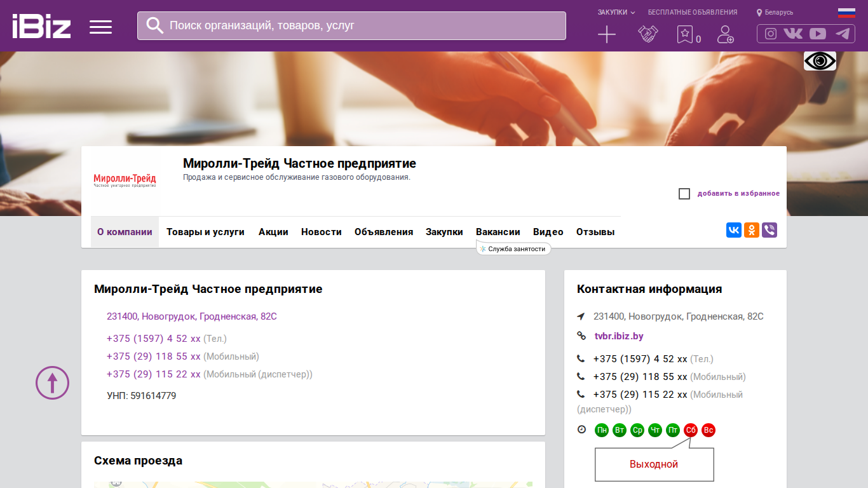This screenshot has height=488, width=868.
Task: Open the hamburger menu
Action: tap(100, 27)
